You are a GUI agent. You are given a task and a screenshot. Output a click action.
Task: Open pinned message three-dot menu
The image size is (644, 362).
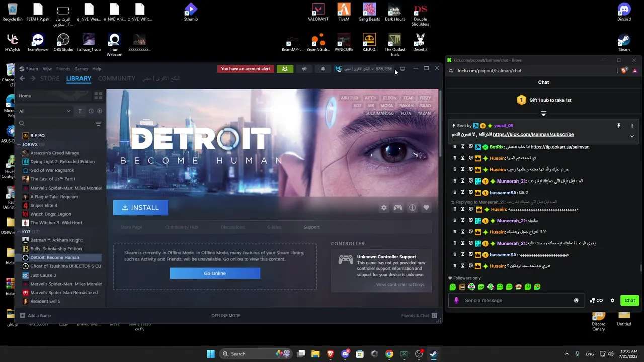point(632,126)
